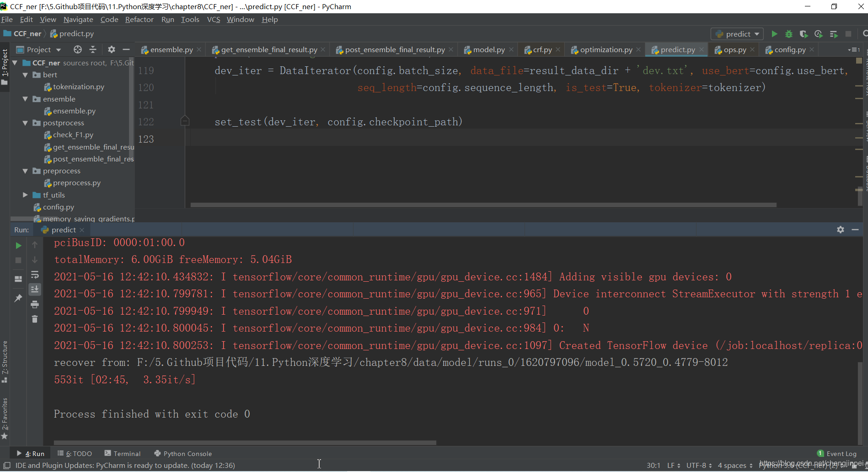The width and height of the screenshot is (868, 472).
Task: Click the Run console horizontal scrollbar
Action: [245, 442]
